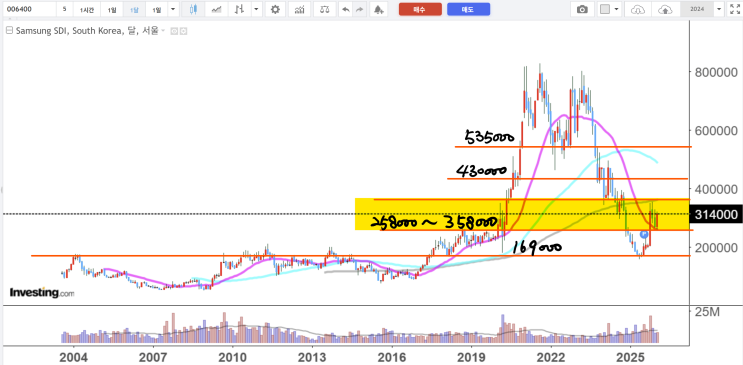Select the 1시간 interval button
The width and height of the screenshot is (743, 365).
(x=87, y=9)
